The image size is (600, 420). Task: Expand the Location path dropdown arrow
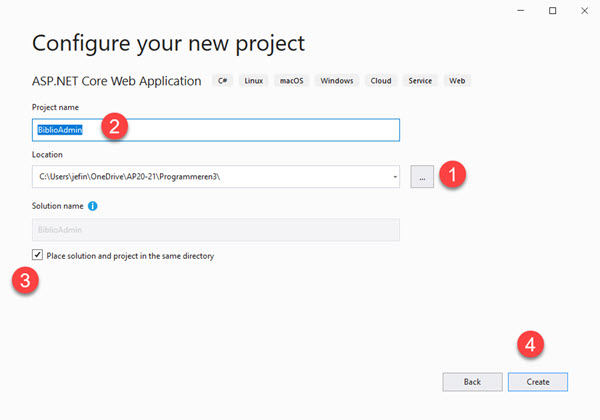click(395, 177)
